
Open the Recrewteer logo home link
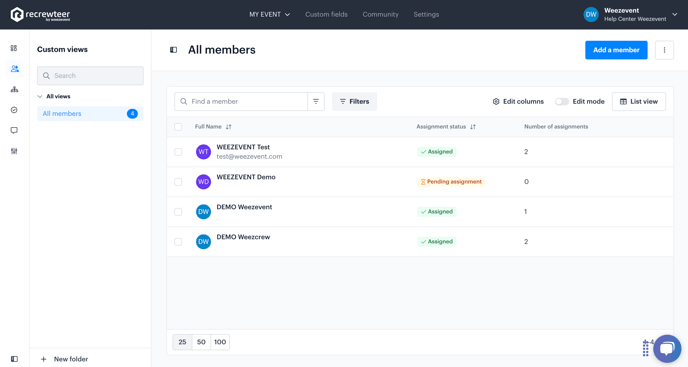[x=40, y=14]
